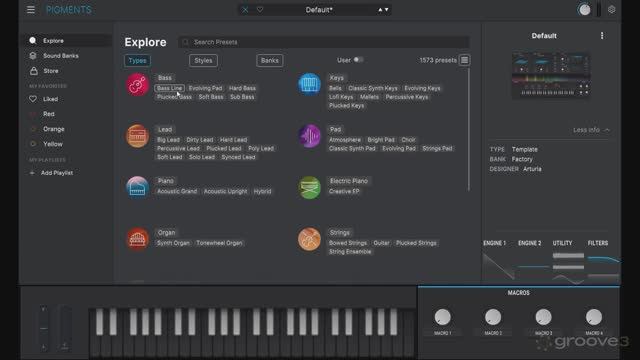Filter by Hard Bass tag
Viewport: 640px width, 360px height.
point(242,88)
